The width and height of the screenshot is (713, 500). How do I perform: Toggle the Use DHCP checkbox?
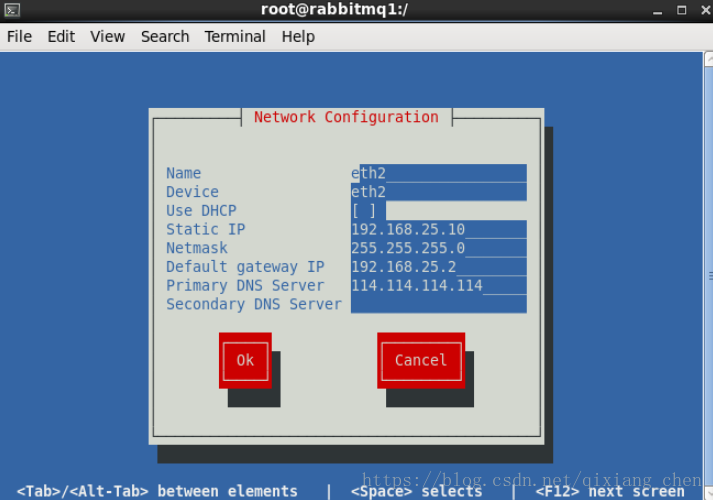click(364, 210)
